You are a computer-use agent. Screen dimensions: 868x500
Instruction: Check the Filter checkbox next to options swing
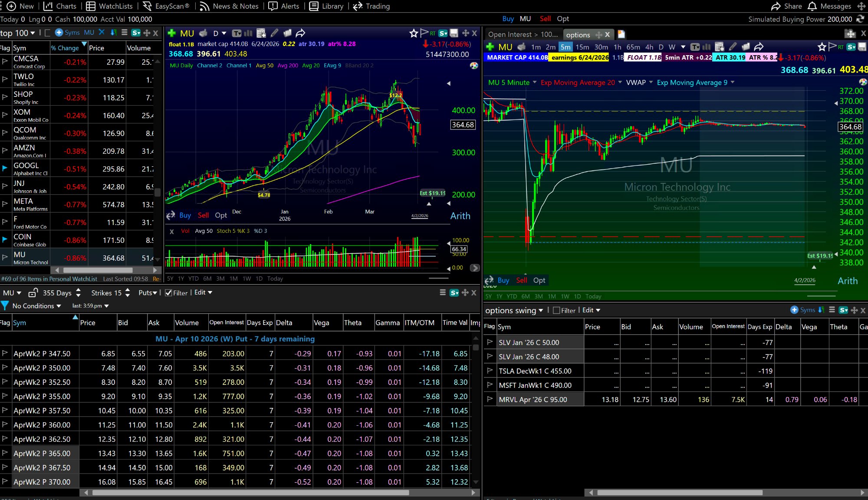tap(557, 310)
